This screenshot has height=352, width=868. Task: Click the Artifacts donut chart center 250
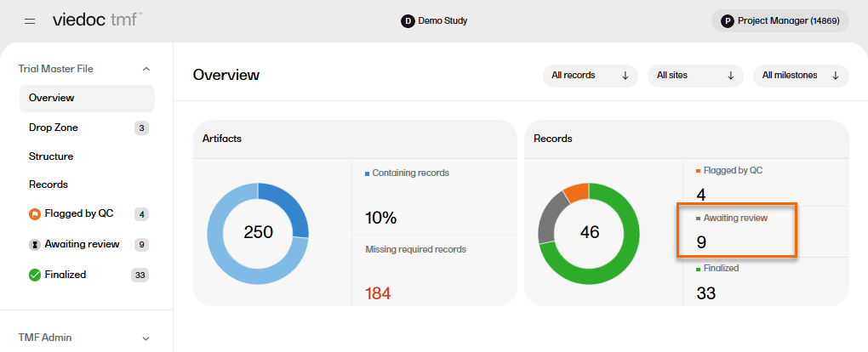258,232
